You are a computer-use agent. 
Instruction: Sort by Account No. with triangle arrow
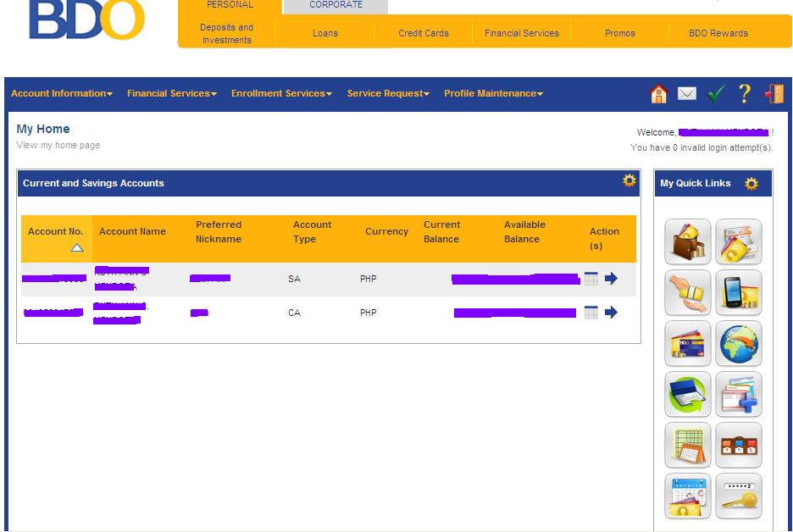coord(77,248)
